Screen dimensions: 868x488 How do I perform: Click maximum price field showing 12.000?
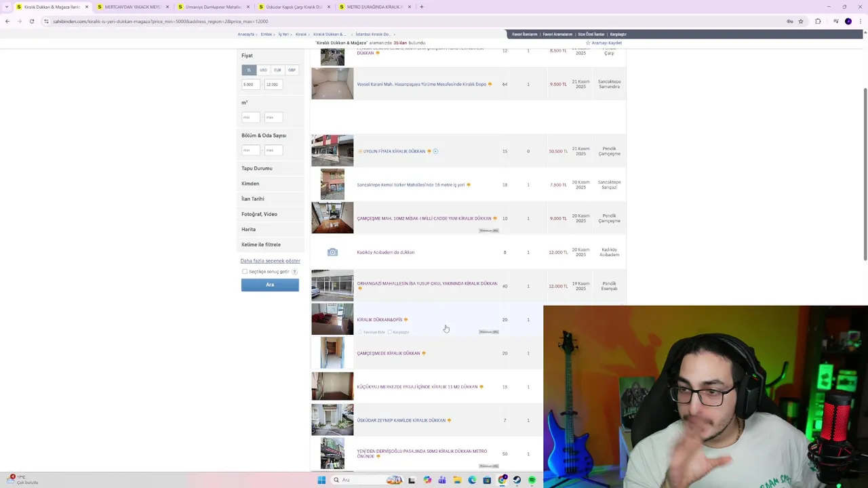pyautogui.click(x=274, y=85)
